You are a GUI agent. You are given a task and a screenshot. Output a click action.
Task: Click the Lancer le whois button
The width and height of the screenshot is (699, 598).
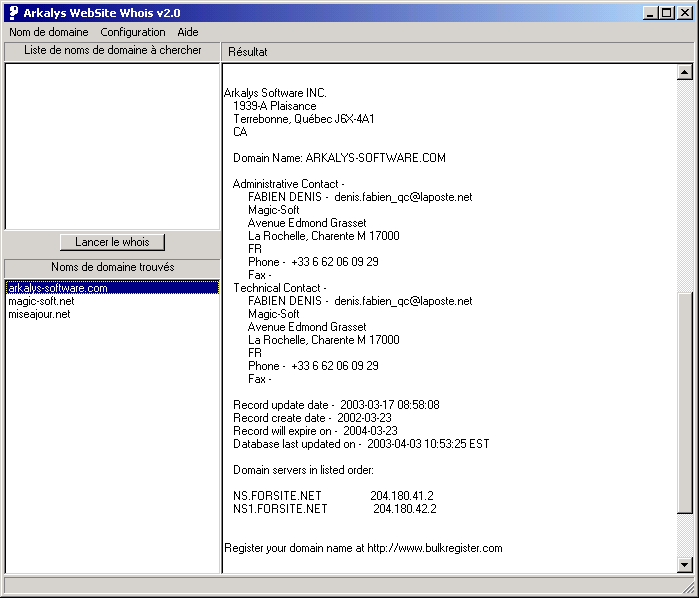112,242
